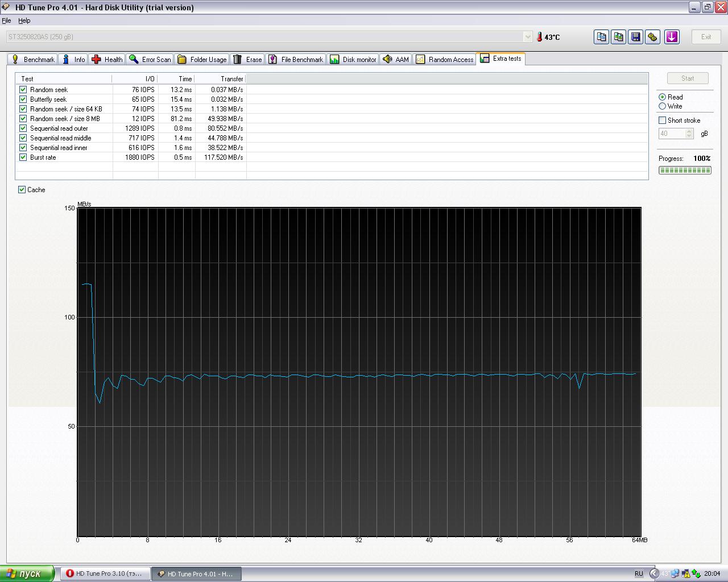728x582 pixels.
Task: Click the short stroke gB value field
Action: [672, 134]
